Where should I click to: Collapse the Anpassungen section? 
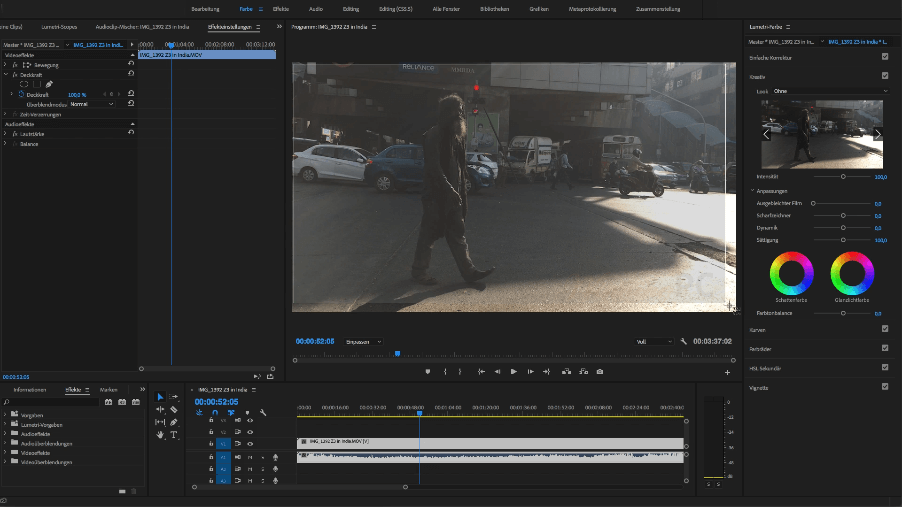[x=752, y=190]
